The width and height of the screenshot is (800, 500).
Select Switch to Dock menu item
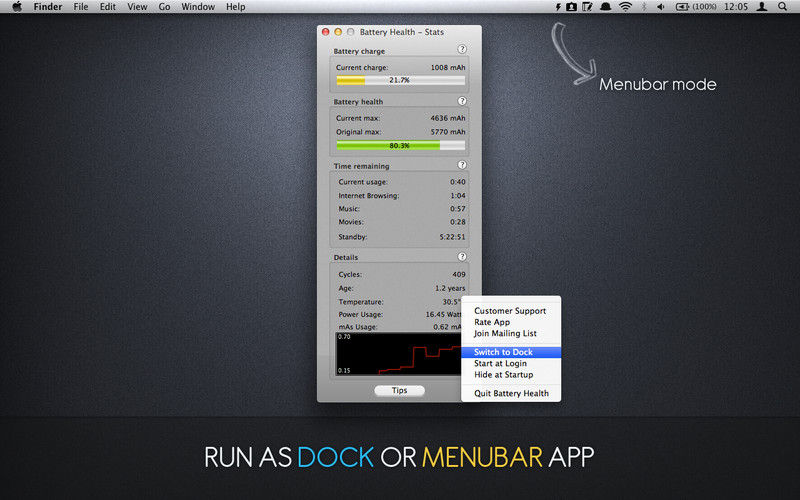tap(511, 352)
